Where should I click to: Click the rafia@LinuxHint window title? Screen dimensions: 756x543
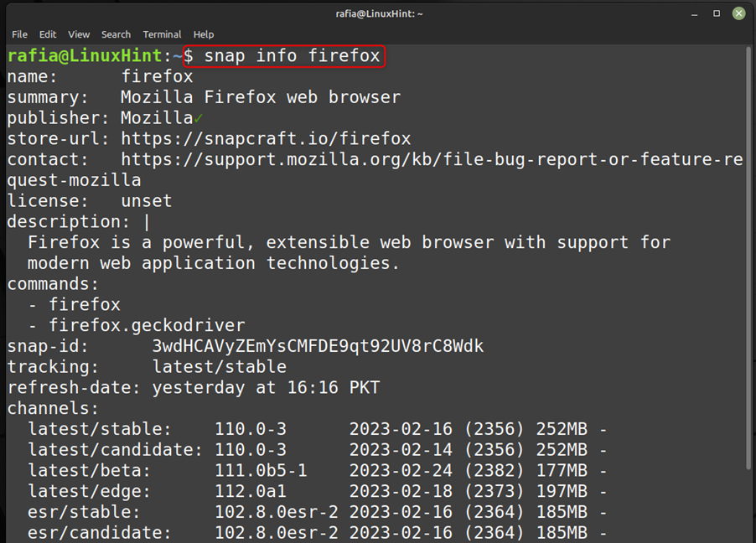[379, 14]
